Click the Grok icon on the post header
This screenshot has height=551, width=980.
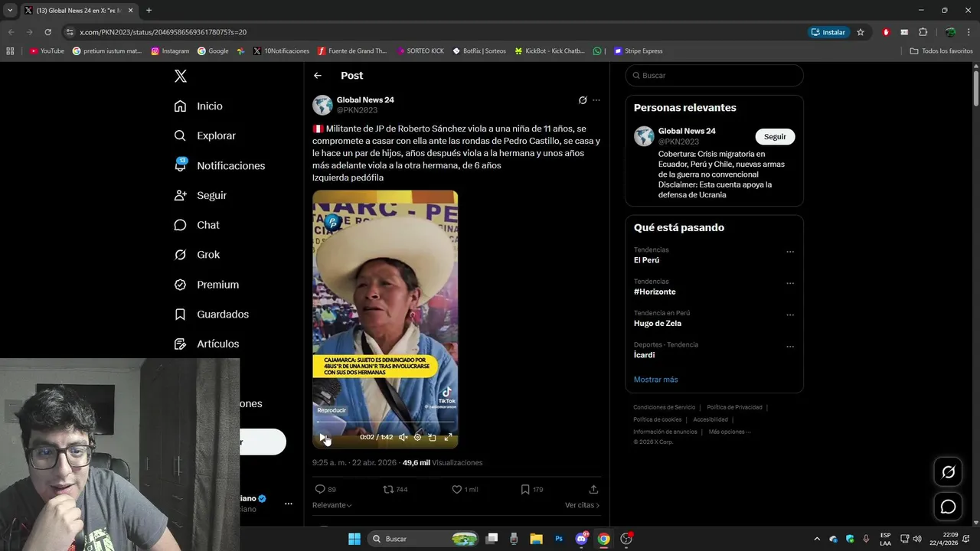[583, 100]
